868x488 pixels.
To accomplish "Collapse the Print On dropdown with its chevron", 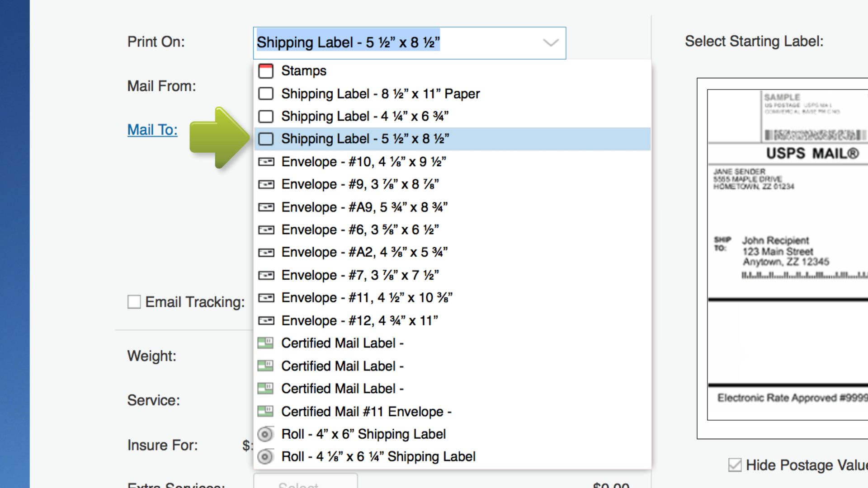I will click(x=551, y=43).
